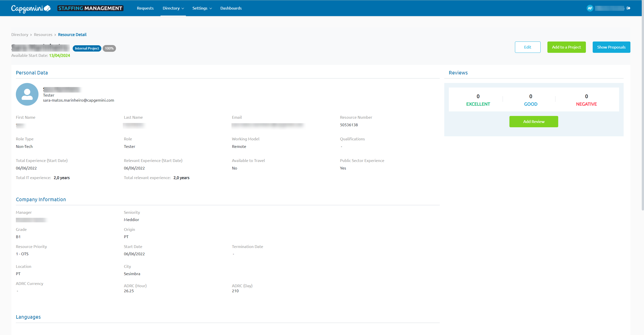Click the Staffing Management title logo
644x335 pixels.
click(90, 8)
